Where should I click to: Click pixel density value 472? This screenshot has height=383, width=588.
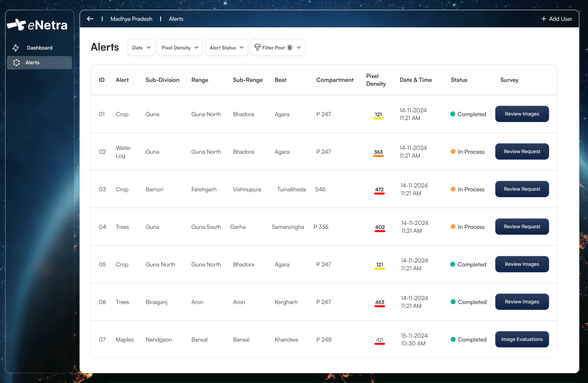[x=379, y=189]
